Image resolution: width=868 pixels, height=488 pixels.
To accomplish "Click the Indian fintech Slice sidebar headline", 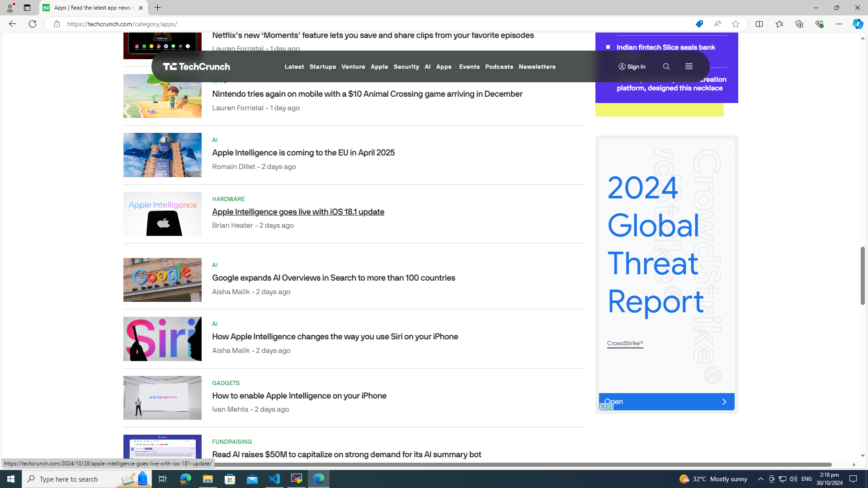I will click(665, 47).
